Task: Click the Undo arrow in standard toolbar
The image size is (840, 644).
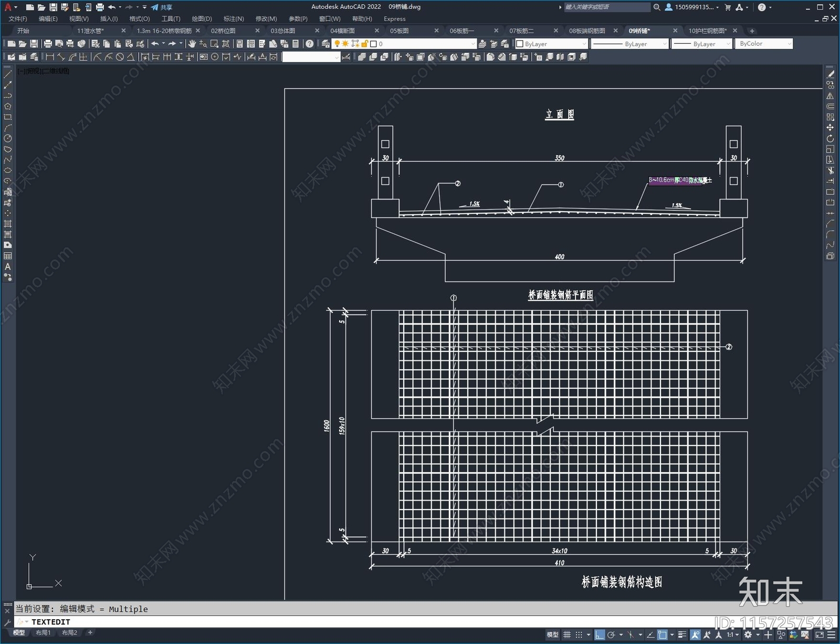Action: (x=155, y=44)
